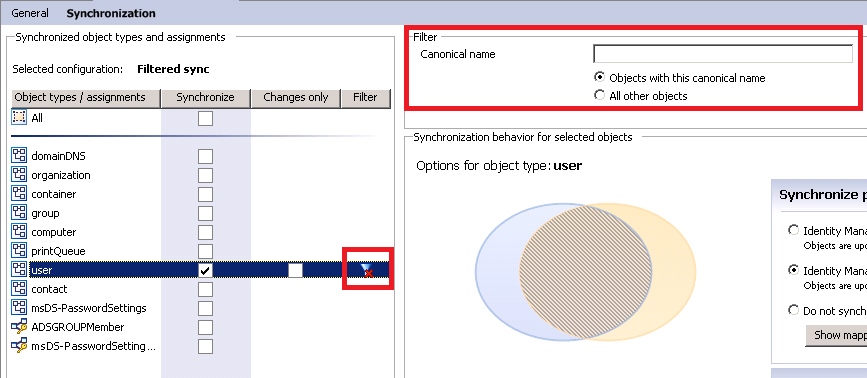Click the Show mapping button
Image resolution: width=867 pixels, height=378 pixels.
tap(836, 335)
